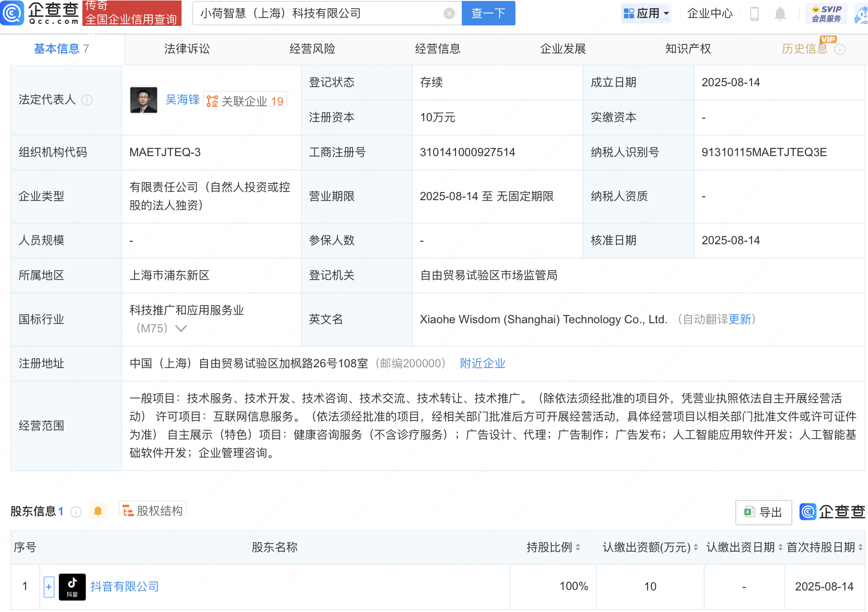
Task: Open 抖音有限公司 shareholder link
Action: [125, 587]
